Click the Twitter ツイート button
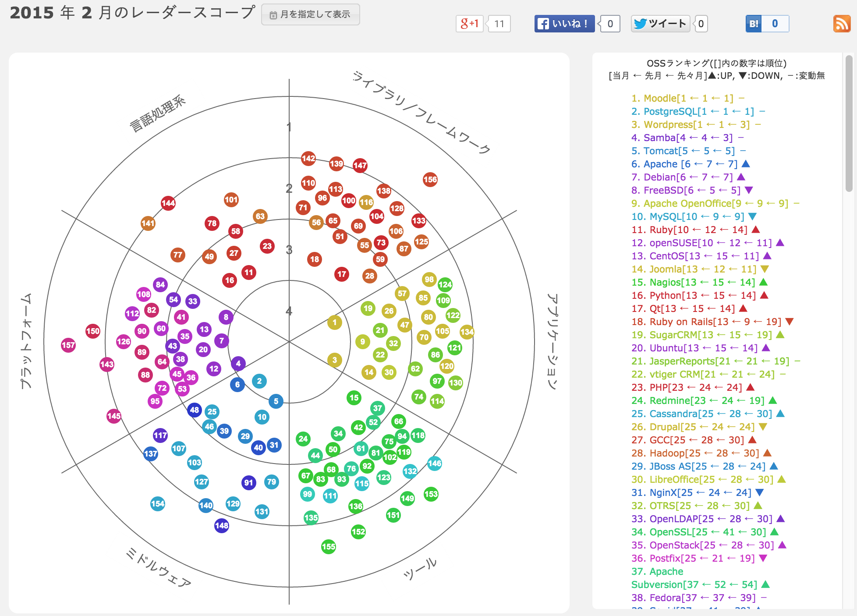Image resolution: width=857 pixels, height=616 pixels. point(660,24)
